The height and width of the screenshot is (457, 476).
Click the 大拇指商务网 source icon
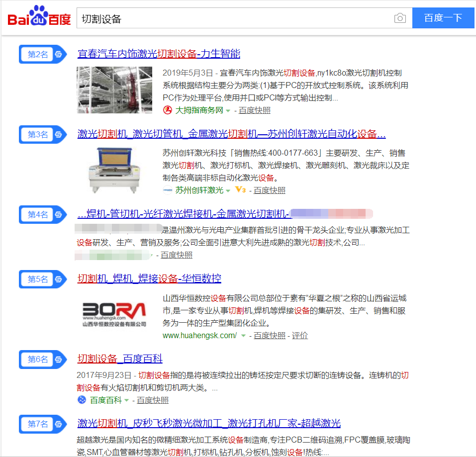point(167,110)
